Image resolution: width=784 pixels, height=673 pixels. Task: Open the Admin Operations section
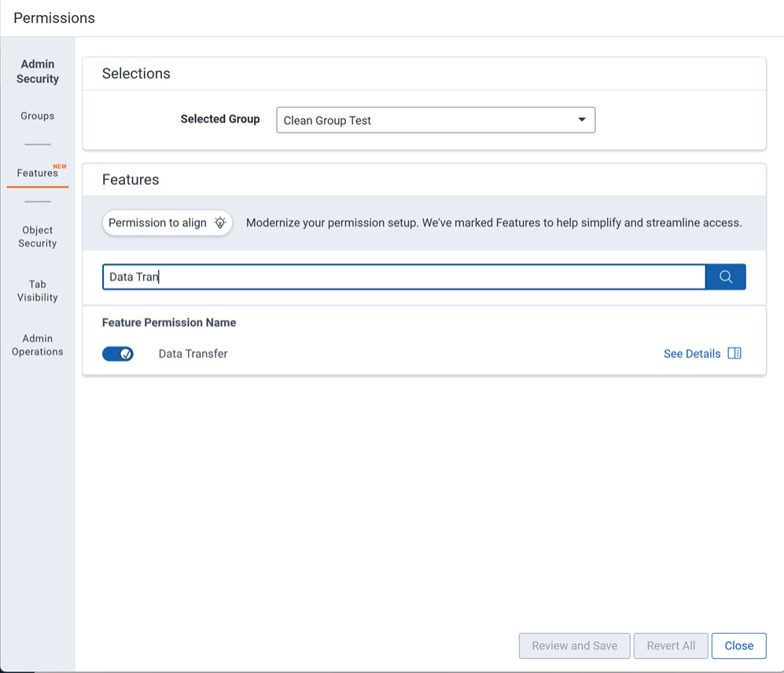click(x=37, y=344)
